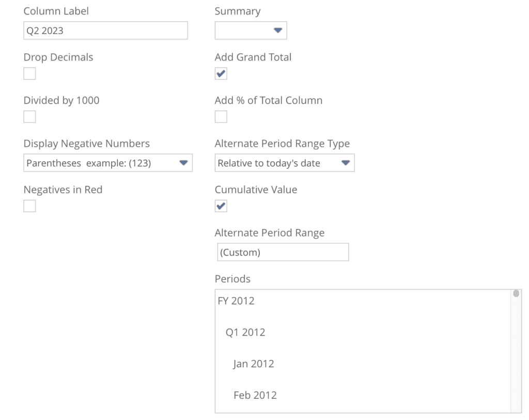Open the Alternate Period Range Type dropdown
Screen dimensions: 529x420
tap(284, 163)
